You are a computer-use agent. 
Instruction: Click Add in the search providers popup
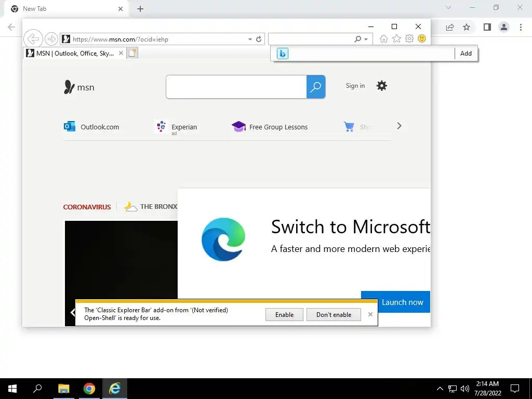(x=465, y=54)
